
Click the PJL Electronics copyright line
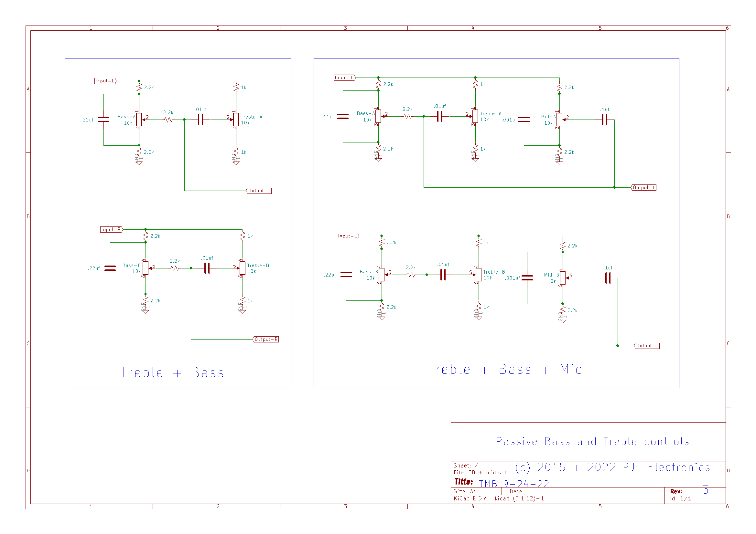pos(612,467)
